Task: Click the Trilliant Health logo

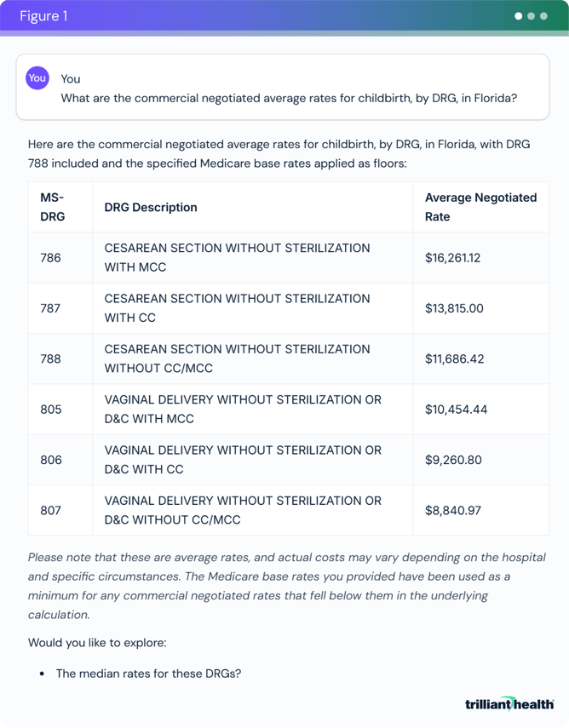Action: 509,703
